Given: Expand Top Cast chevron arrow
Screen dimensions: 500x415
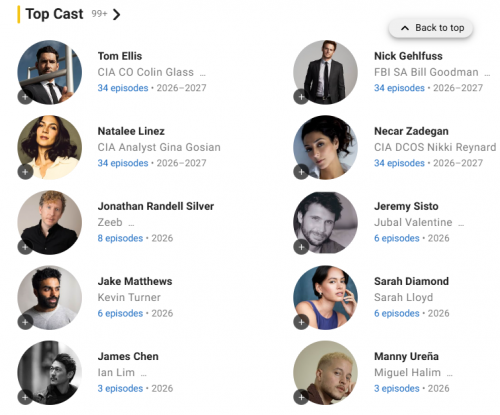Looking at the screenshot, I should pos(116,14).
